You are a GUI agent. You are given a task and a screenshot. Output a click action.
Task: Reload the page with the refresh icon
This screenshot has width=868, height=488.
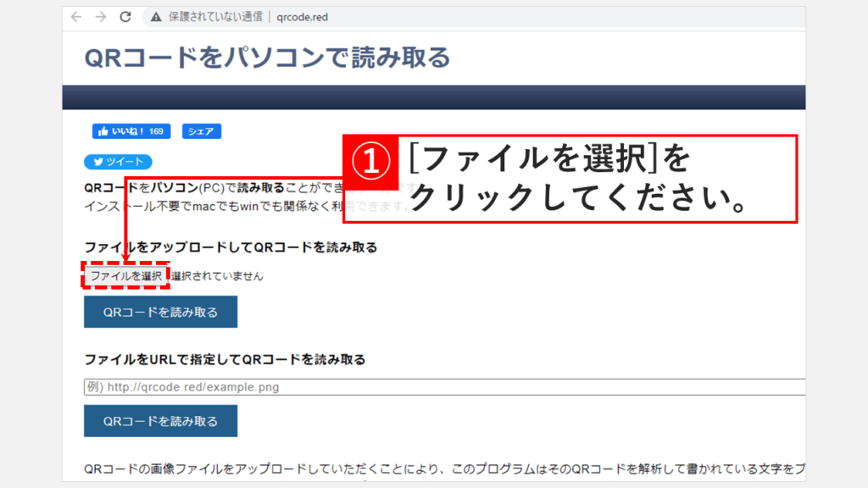125,17
